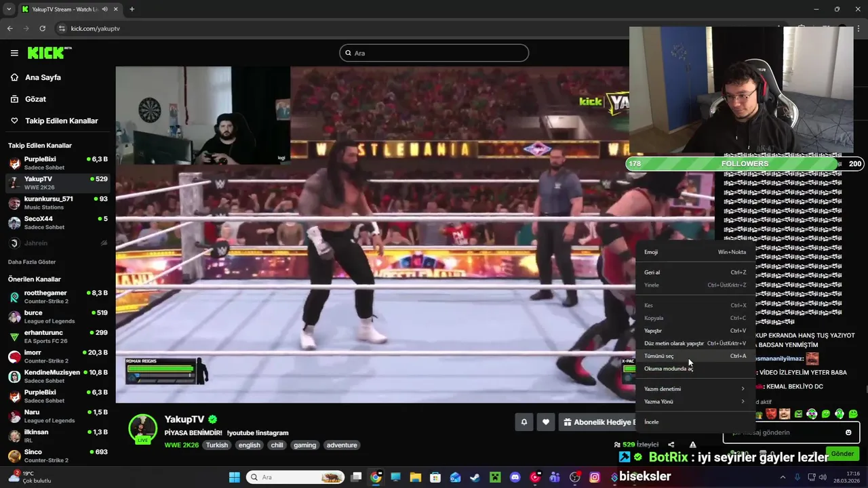Expand Yazım denetimi submenu
The width and height of the screenshot is (868, 488).
pos(695,389)
